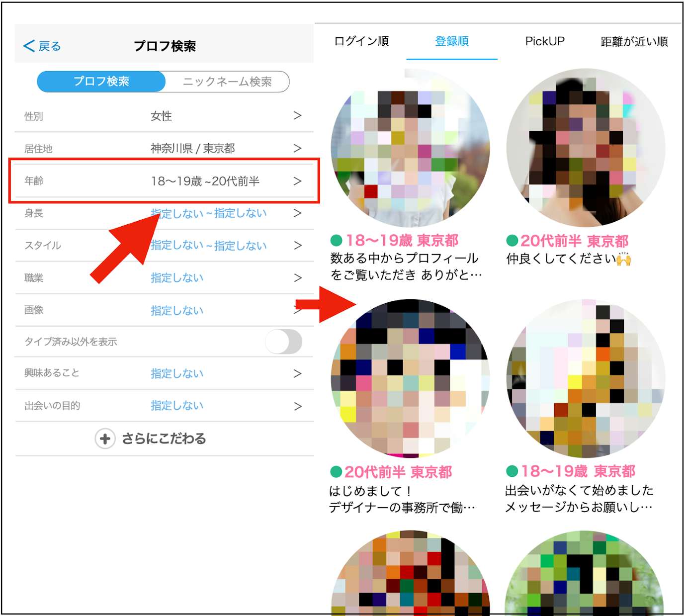This screenshot has height=616, width=685.
Task: Click はじめまして！デザイナー intro text
Action: pos(402,499)
